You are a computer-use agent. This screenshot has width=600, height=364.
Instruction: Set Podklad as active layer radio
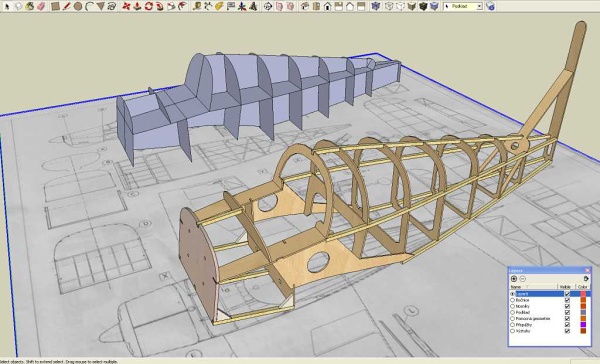[512, 312]
